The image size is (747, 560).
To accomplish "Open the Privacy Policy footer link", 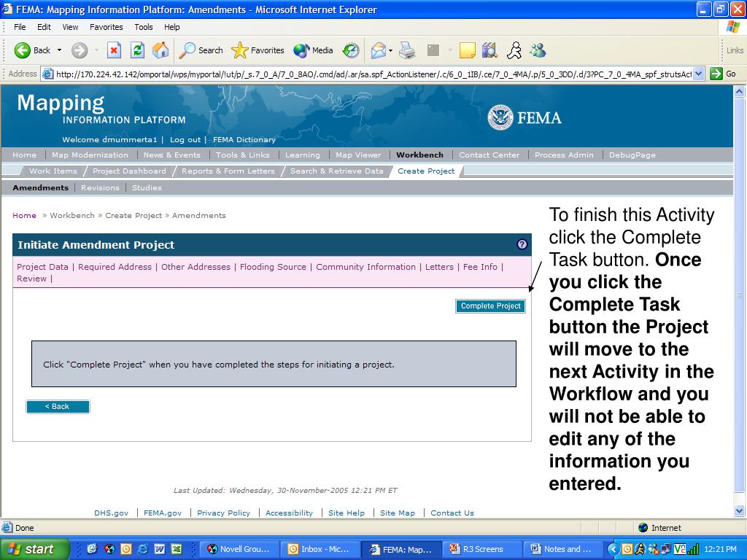I will tap(223, 513).
